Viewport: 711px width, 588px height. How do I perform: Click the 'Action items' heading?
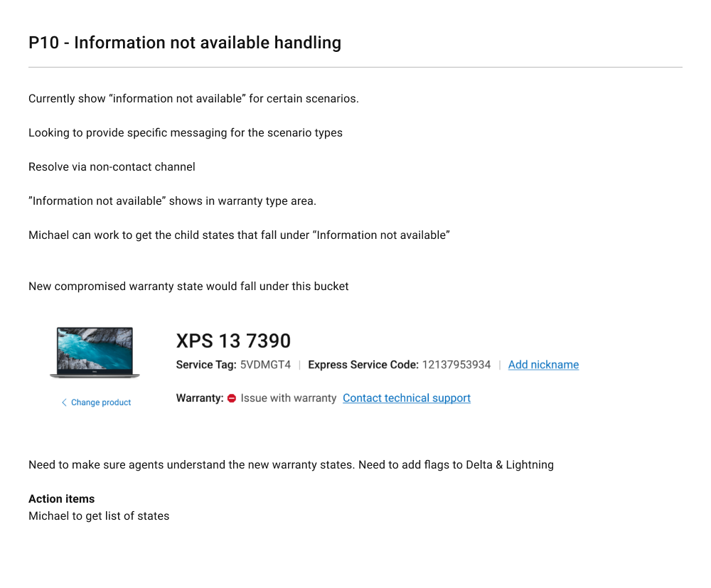pyautogui.click(x=61, y=499)
